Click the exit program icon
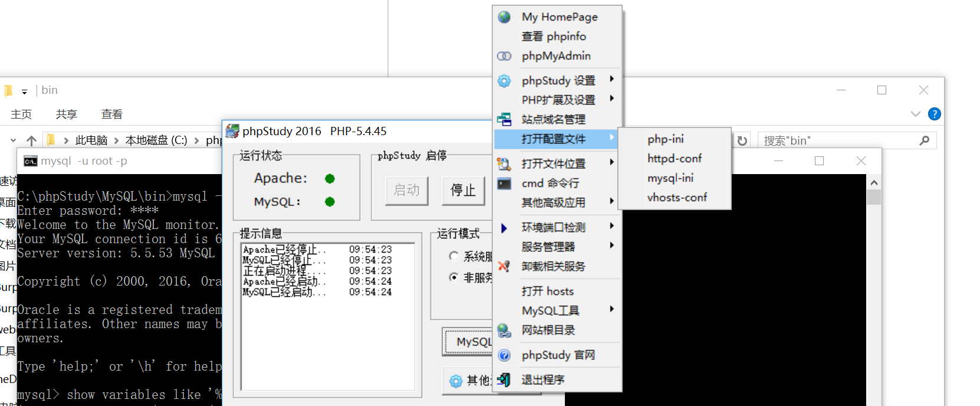This screenshot has height=406, width=980. click(x=504, y=379)
